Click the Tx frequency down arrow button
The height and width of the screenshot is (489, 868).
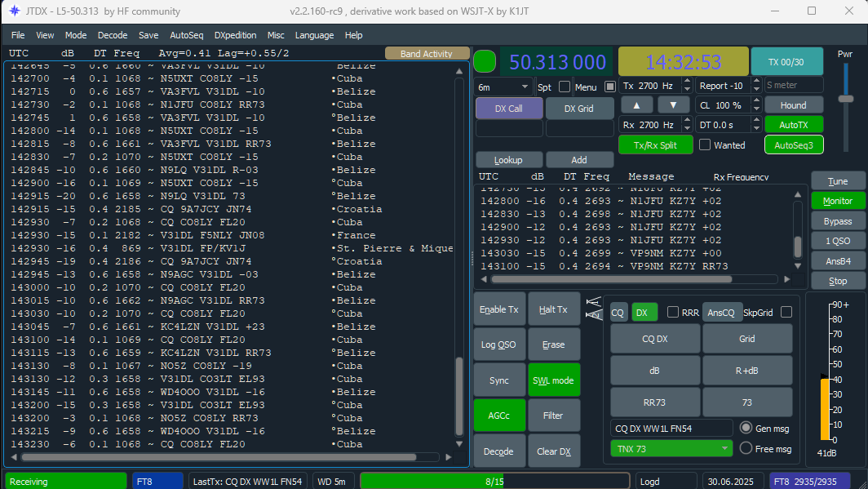pos(673,105)
